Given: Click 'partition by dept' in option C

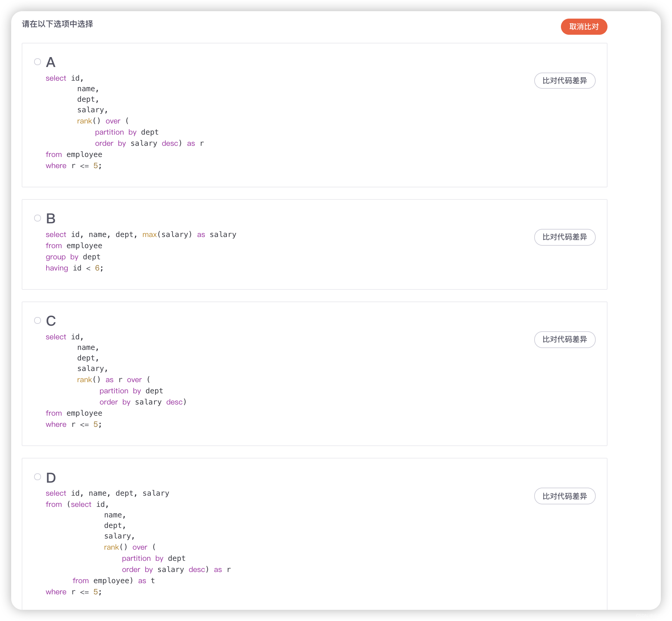Looking at the screenshot, I should (131, 391).
